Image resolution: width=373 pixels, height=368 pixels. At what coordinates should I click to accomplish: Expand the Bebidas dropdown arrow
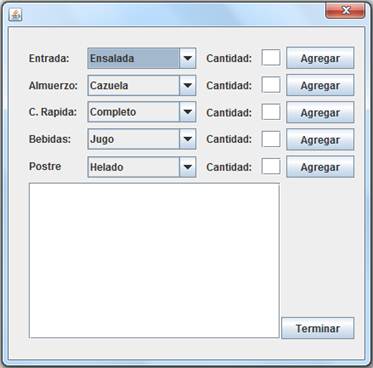click(x=188, y=139)
